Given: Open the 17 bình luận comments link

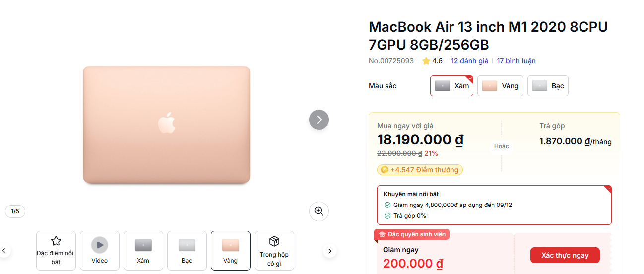Looking at the screenshot, I should click(x=516, y=61).
